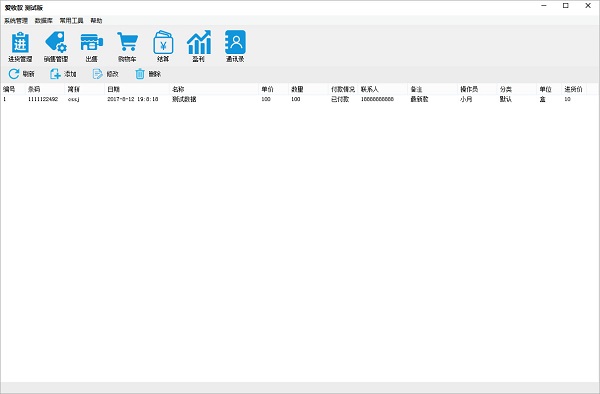
Task: Open the address book (通讯录) icon
Action: click(235, 47)
